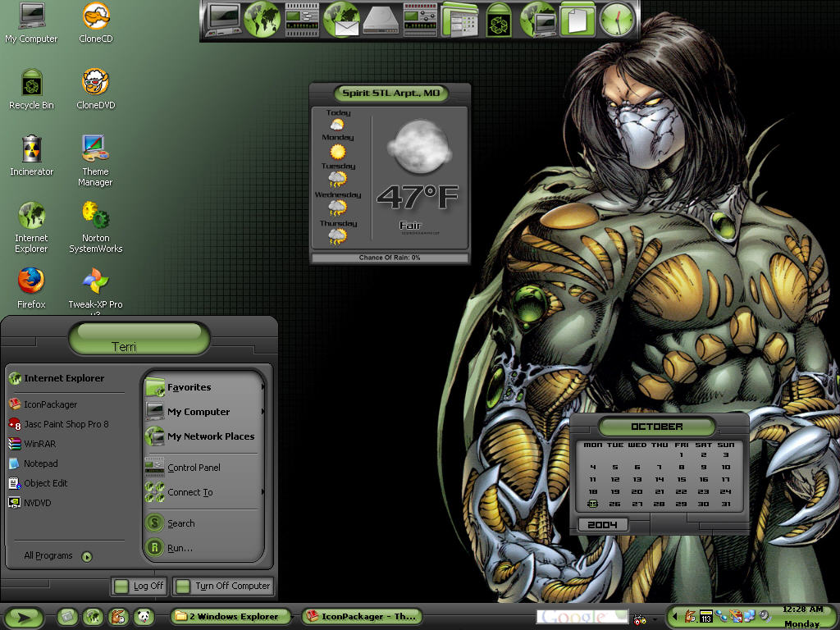Choose Jasc Paint Shop Pro 8
The width and height of the screenshot is (840, 630).
pos(66,424)
